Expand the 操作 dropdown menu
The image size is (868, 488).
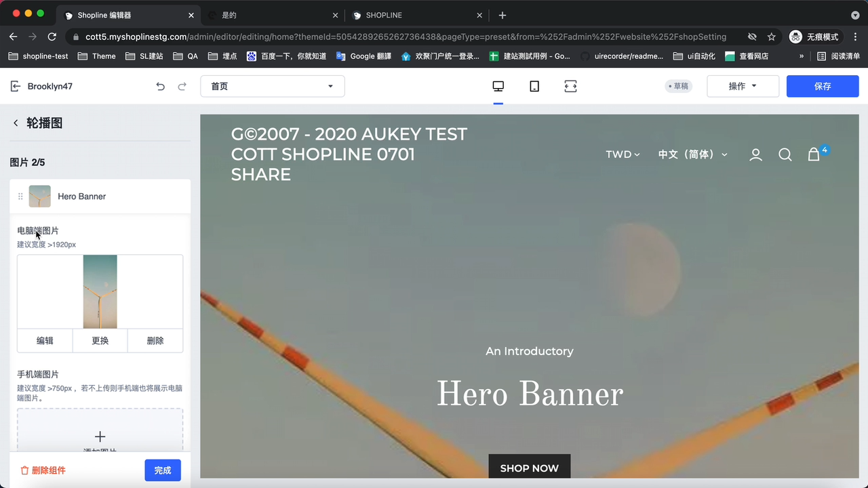click(x=742, y=86)
